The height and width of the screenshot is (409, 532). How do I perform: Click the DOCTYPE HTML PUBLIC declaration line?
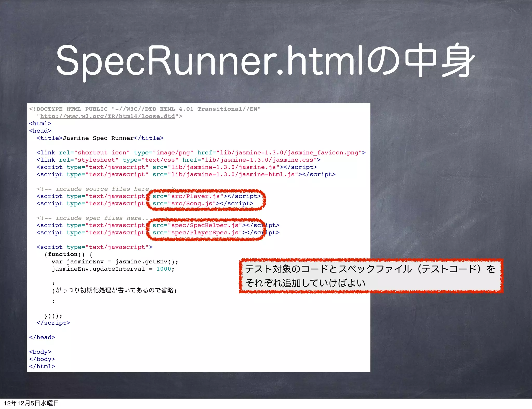point(145,109)
